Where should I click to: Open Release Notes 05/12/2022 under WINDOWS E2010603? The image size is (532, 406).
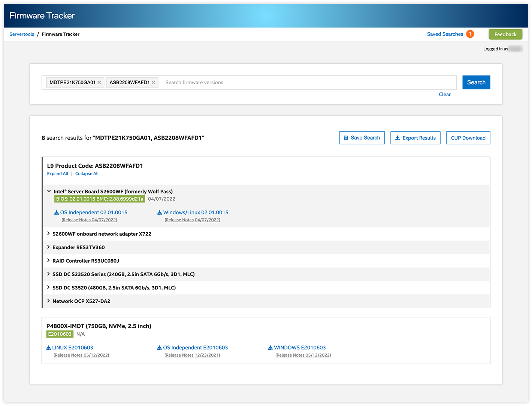click(x=303, y=355)
